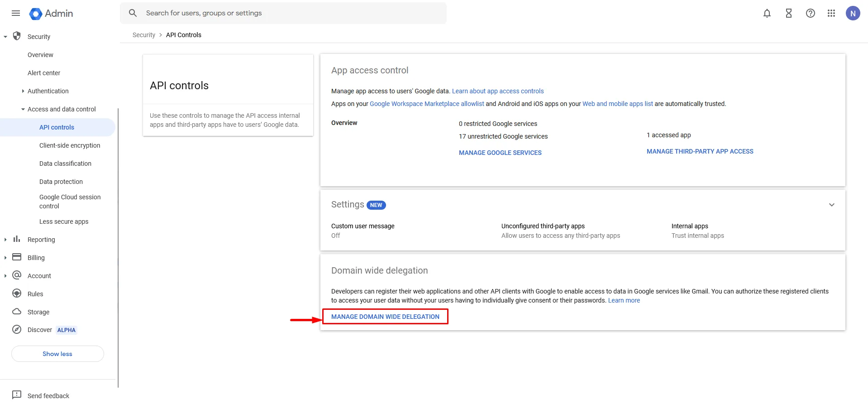Expand the Reporting section arrow
This screenshot has width=868, height=414.
pos(5,240)
